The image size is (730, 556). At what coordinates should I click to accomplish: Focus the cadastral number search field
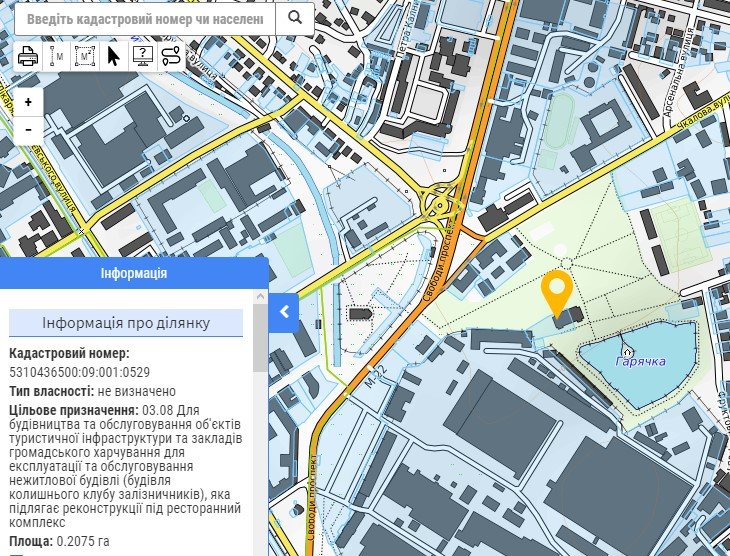pyautogui.click(x=144, y=18)
